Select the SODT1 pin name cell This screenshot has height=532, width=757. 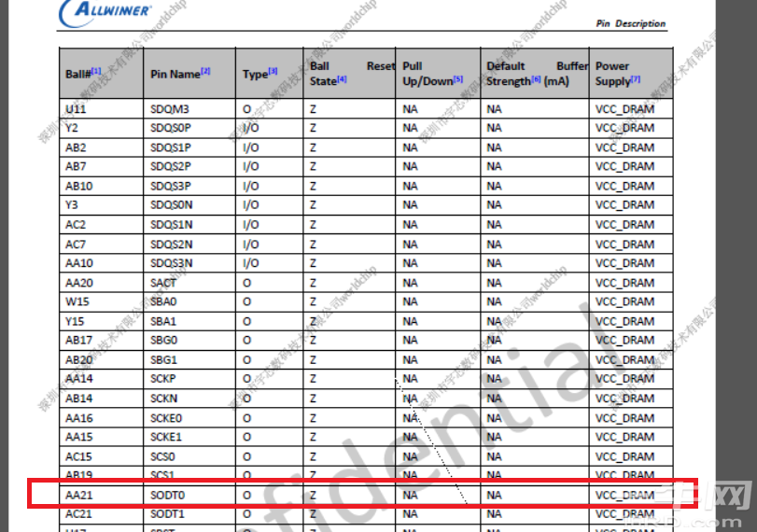click(168, 514)
